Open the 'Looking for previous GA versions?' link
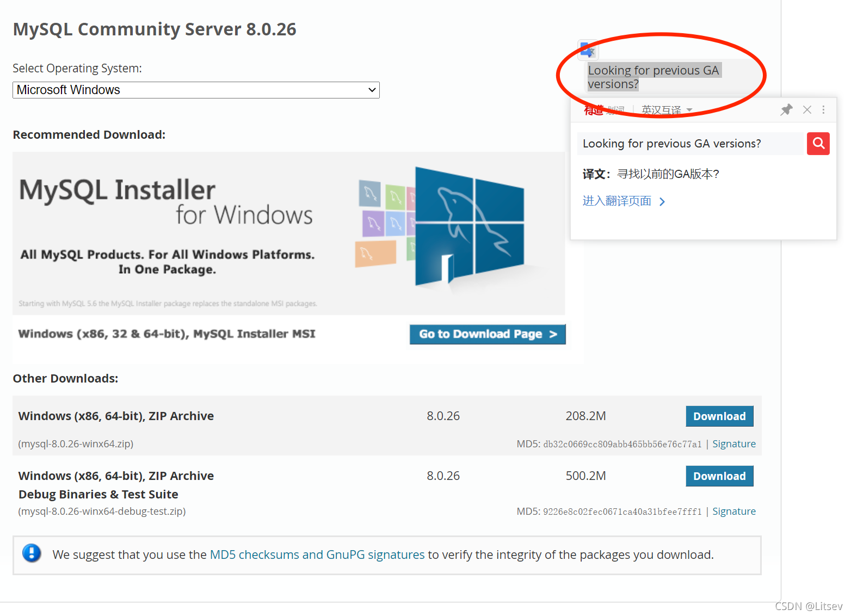Screen dimensions: 851x616 coord(653,77)
